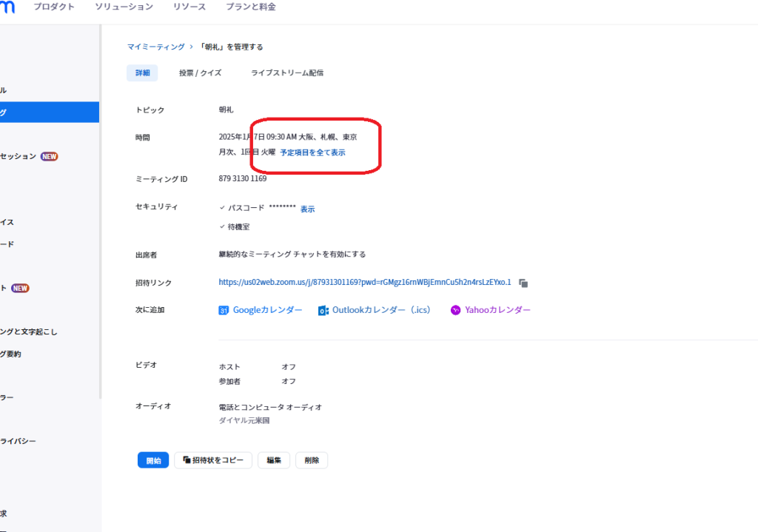This screenshot has width=758, height=532.
Task: Click the マイミーティング breadcrumb link
Action: pos(155,47)
